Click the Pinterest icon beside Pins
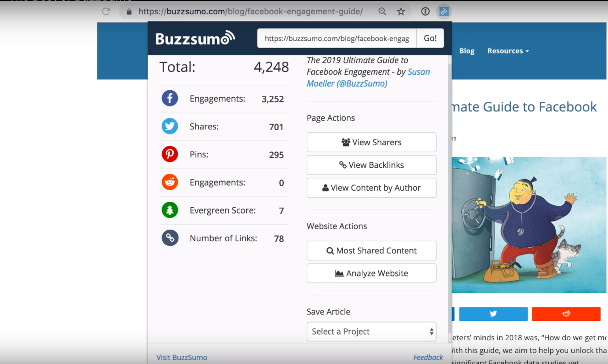Viewport: 608px width, 364px height. tap(170, 154)
